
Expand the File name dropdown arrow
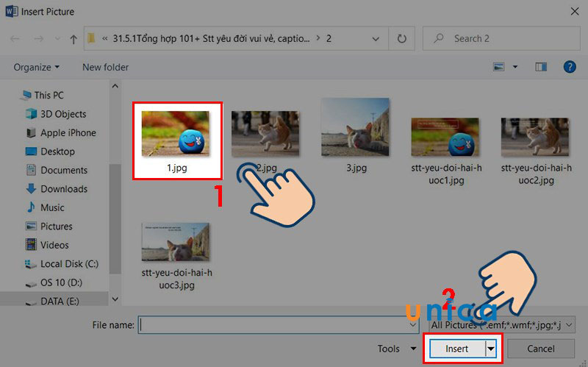[413, 325]
